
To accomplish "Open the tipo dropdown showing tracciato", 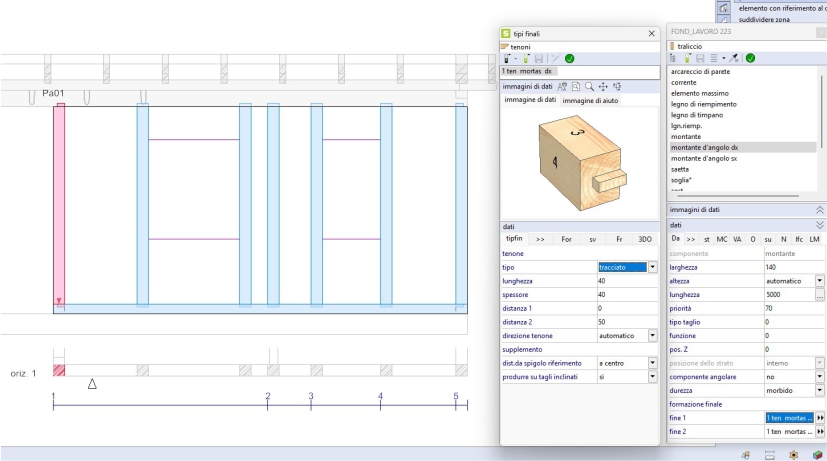I will 652,267.
